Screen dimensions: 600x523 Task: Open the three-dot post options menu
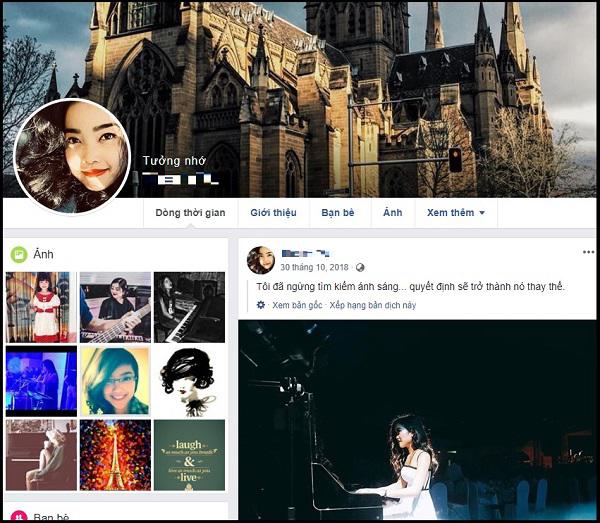point(588,252)
